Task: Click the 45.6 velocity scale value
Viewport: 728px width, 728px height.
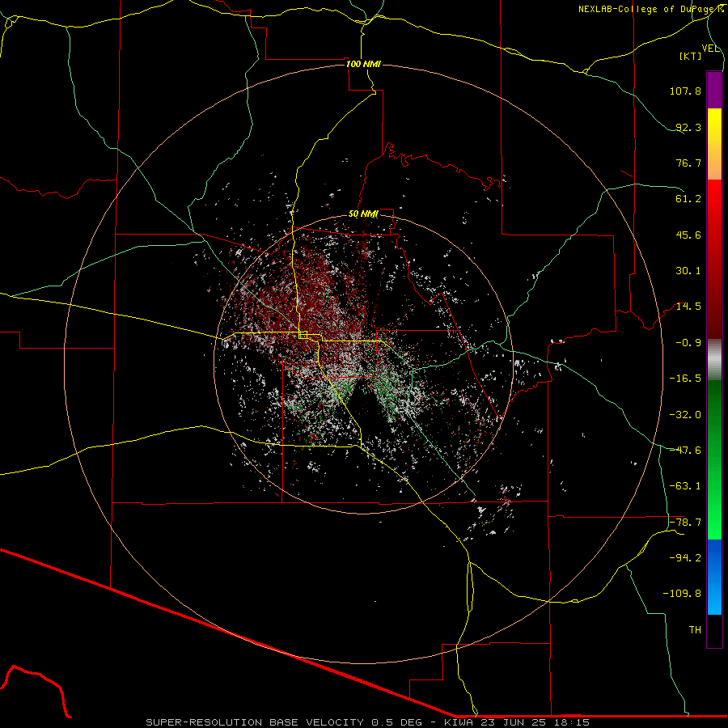Action: (x=688, y=235)
